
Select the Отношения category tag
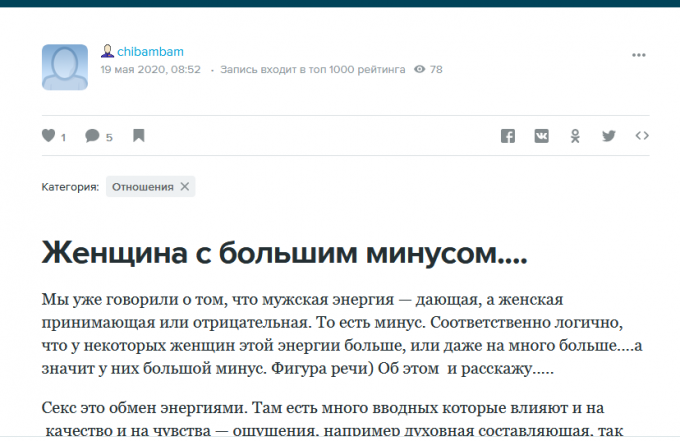coord(142,186)
